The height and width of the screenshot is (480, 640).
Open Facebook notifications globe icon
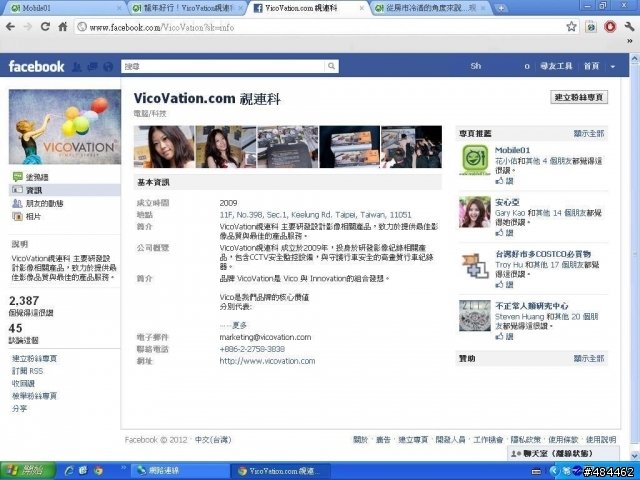108,67
